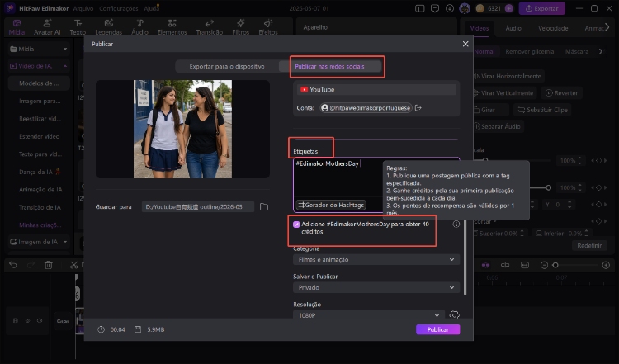Click zoom out minus on timeline
The image size is (619, 364).
coord(544,265)
